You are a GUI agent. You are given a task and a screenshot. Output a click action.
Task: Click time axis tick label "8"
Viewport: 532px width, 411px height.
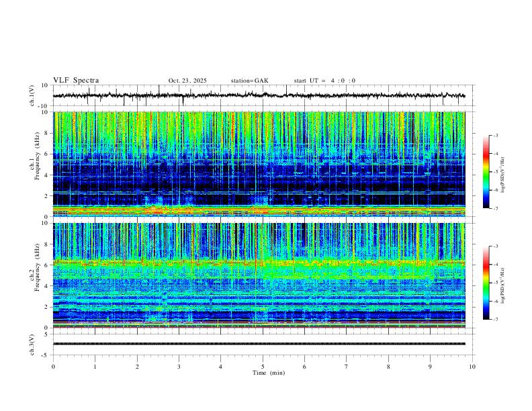click(388, 367)
